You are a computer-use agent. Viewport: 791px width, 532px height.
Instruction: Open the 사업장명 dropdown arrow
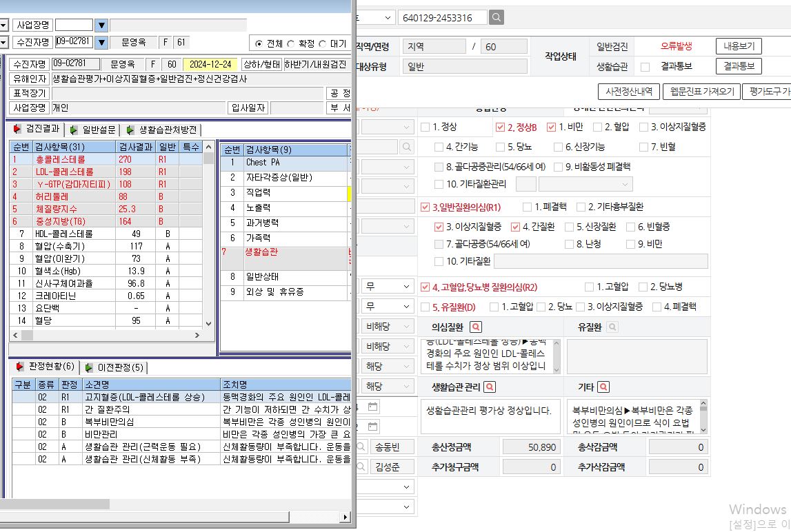pos(101,25)
